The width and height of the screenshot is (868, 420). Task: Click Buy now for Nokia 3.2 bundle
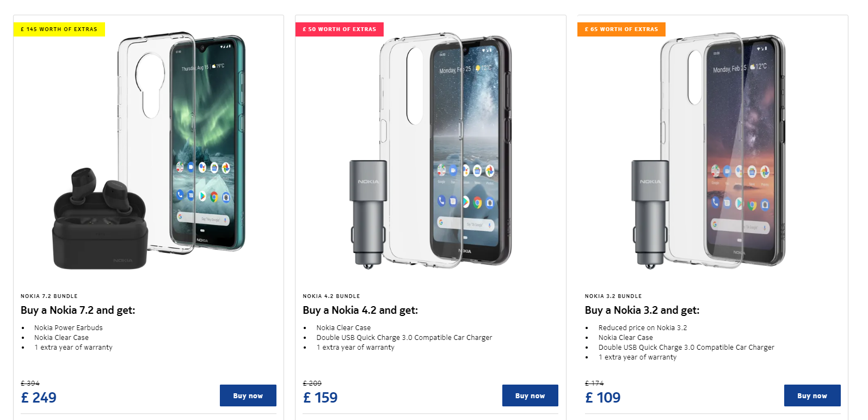[x=812, y=395]
